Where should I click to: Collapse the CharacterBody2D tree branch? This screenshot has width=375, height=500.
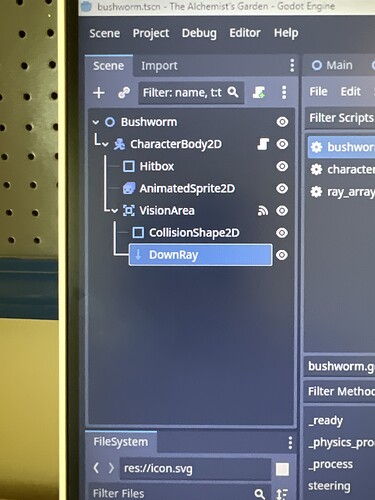click(x=105, y=144)
